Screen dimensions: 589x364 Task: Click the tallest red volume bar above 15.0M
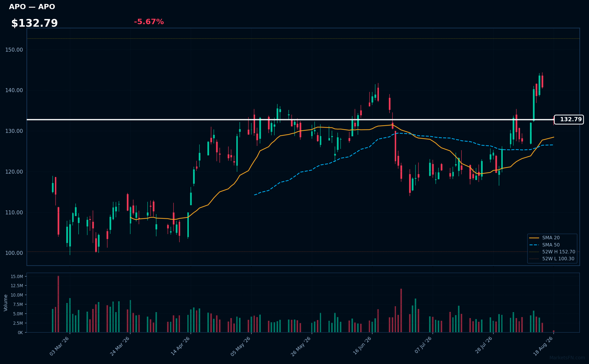coord(58,304)
